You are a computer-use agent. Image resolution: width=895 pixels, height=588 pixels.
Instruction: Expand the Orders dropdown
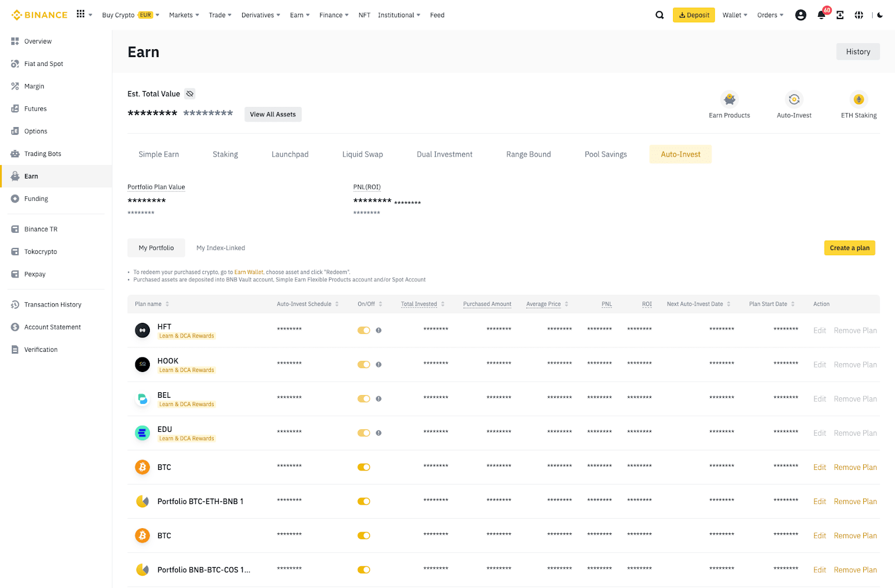point(770,15)
